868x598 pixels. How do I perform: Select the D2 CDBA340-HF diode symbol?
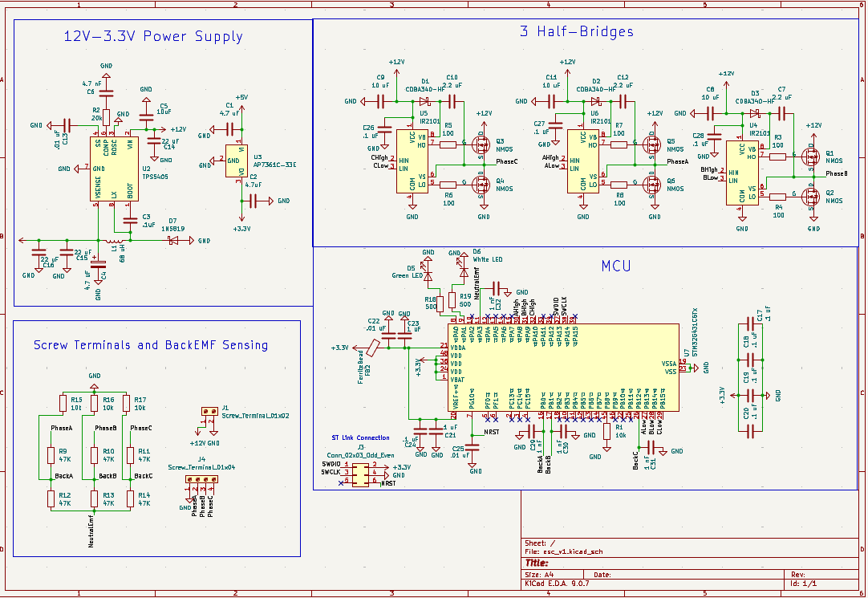click(595, 101)
